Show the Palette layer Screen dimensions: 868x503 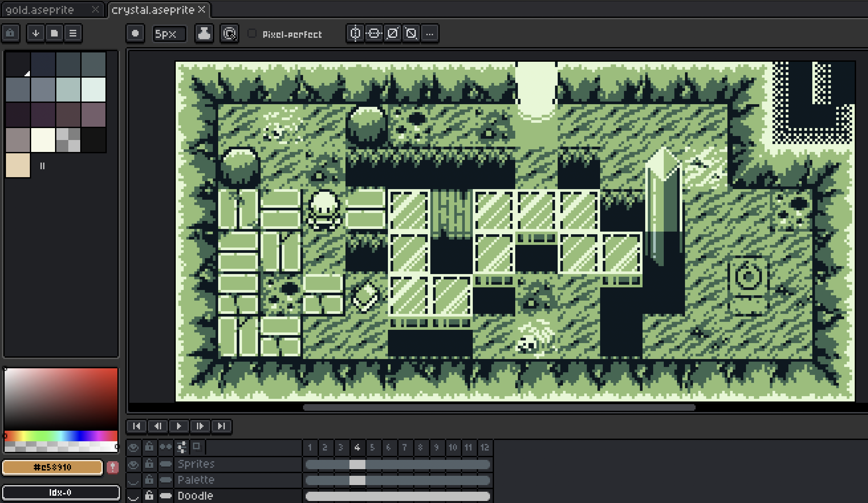133,480
